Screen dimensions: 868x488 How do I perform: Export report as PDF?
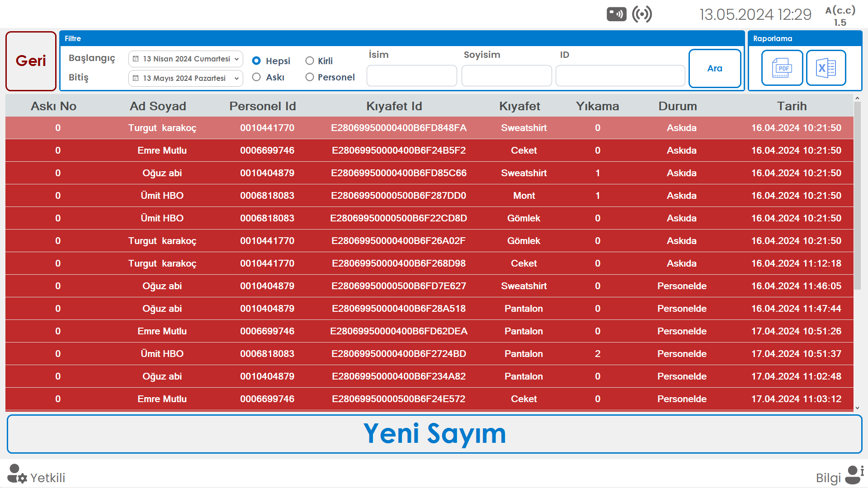782,68
